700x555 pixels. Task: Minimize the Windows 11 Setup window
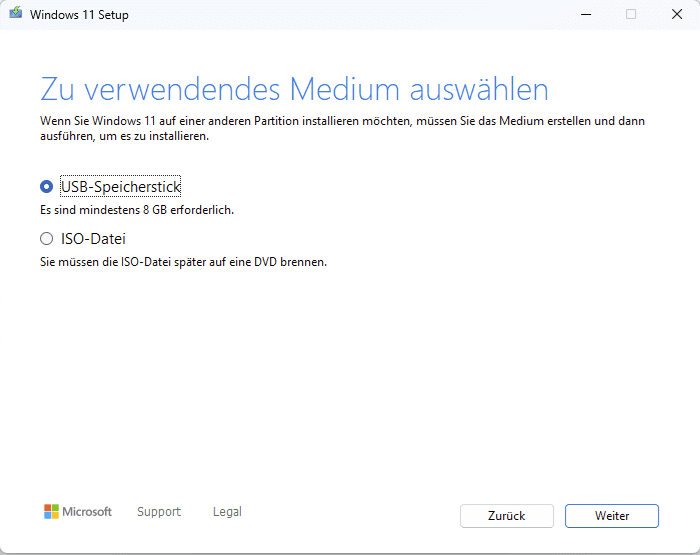click(586, 14)
